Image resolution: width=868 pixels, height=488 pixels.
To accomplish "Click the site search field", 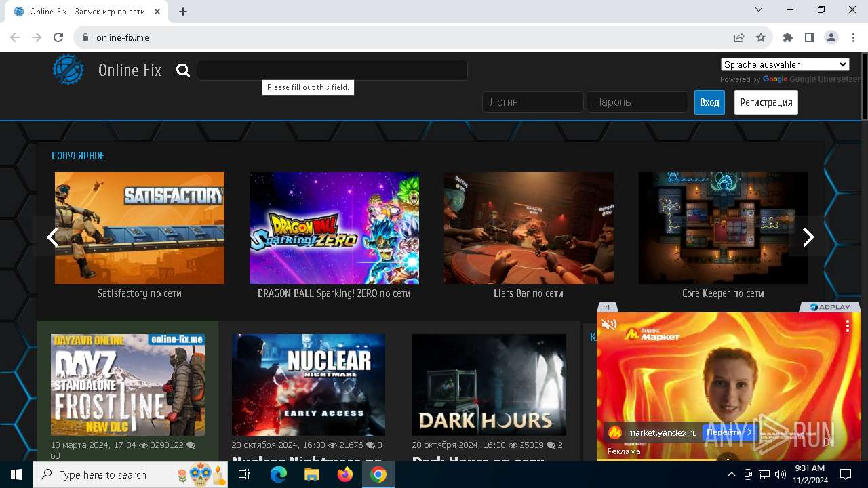I will pyautogui.click(x=332, y=70).
